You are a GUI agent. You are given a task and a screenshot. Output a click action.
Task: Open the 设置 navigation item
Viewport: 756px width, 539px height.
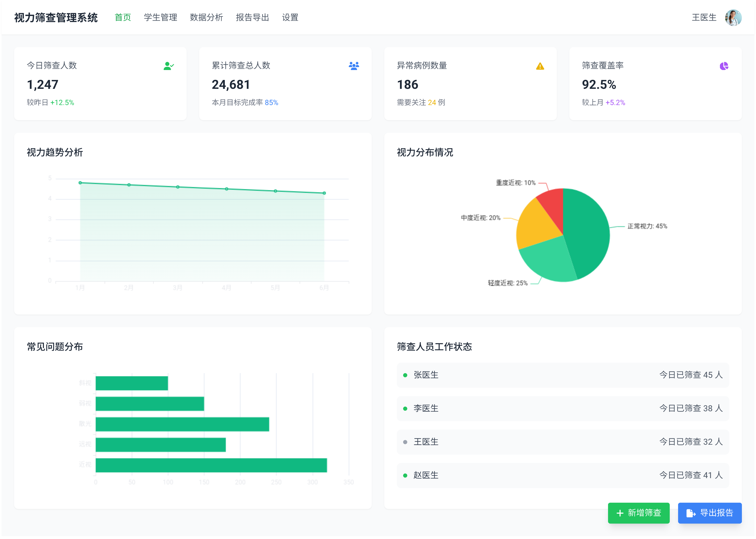coord(290,18)
